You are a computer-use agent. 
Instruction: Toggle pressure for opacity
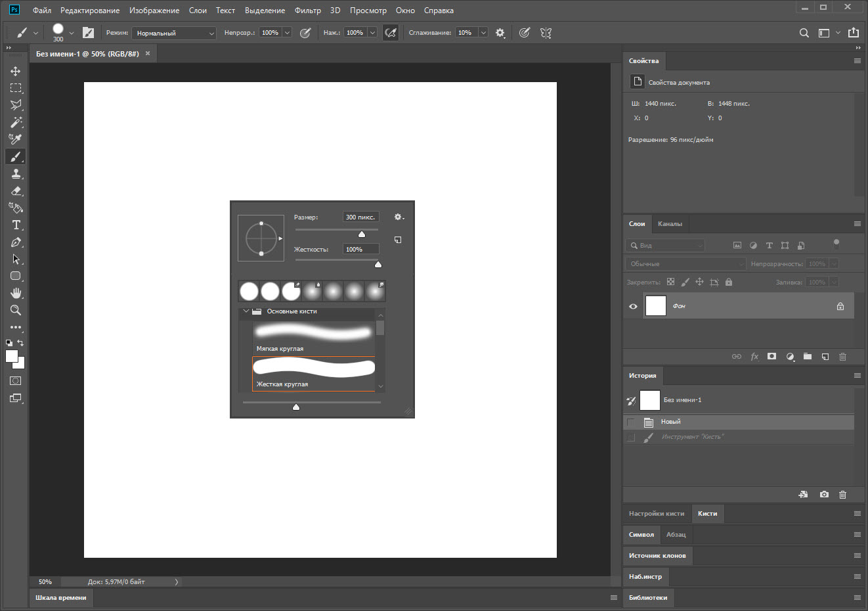[305, 33]
